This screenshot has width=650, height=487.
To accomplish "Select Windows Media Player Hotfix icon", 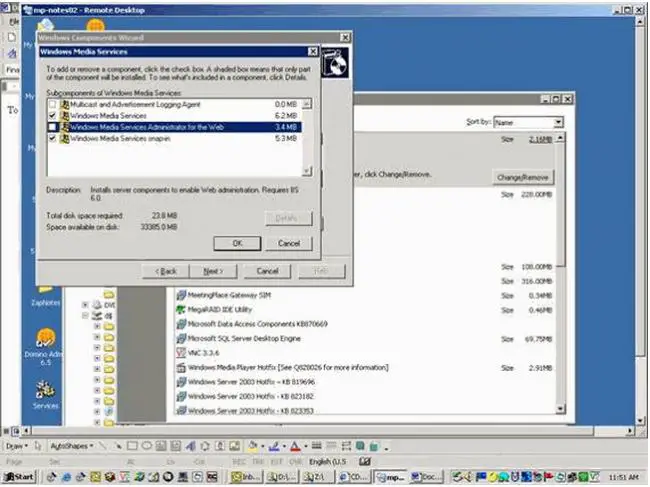I will [181, 367].
